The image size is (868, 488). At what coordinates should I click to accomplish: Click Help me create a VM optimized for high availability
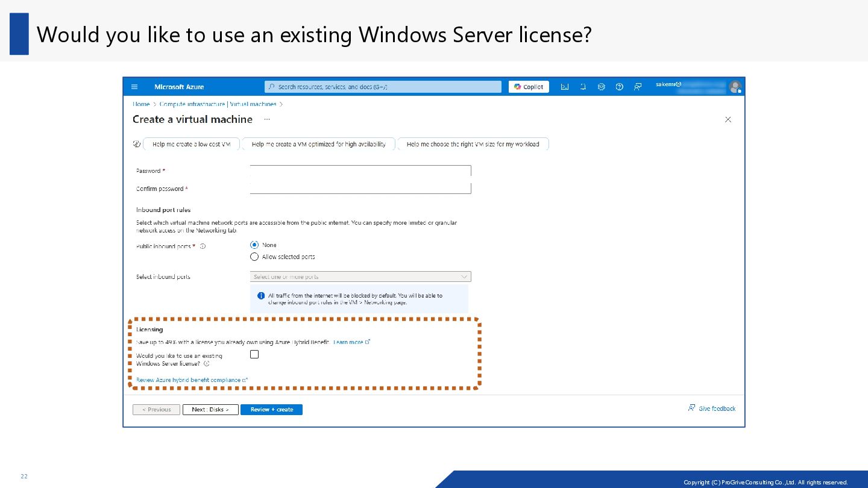point(319,144)
